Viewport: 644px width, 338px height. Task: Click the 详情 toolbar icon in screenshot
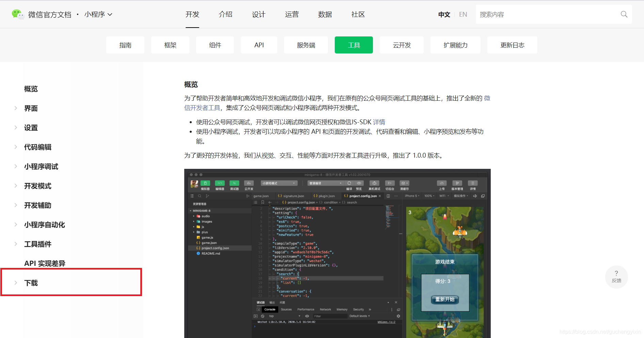click(473, 183)
